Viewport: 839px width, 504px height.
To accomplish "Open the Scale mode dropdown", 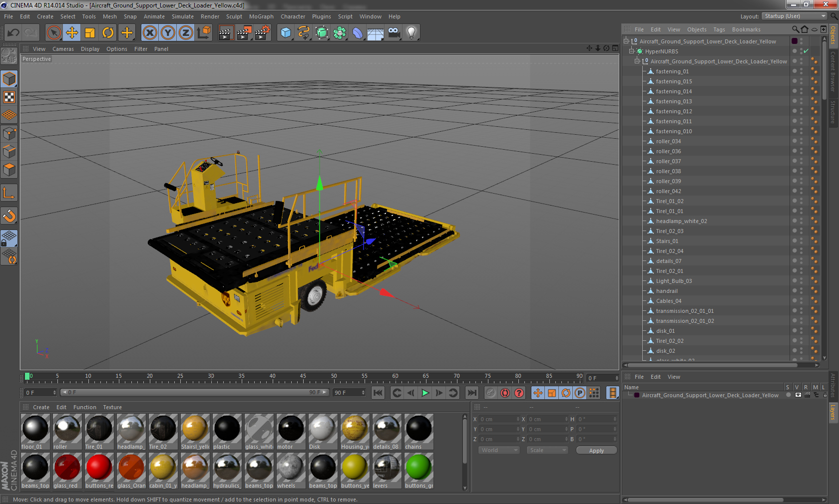I will tap(547, 450).
